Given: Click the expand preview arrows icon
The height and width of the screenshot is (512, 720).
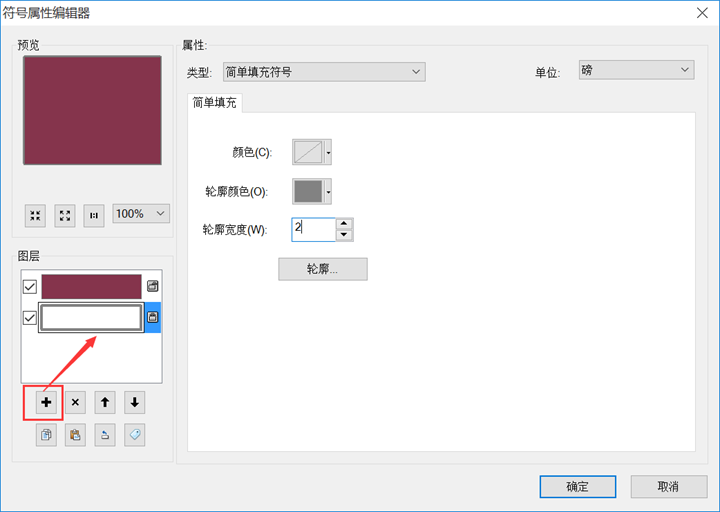Looking at the screenshot, I should (x=65, y=215).
